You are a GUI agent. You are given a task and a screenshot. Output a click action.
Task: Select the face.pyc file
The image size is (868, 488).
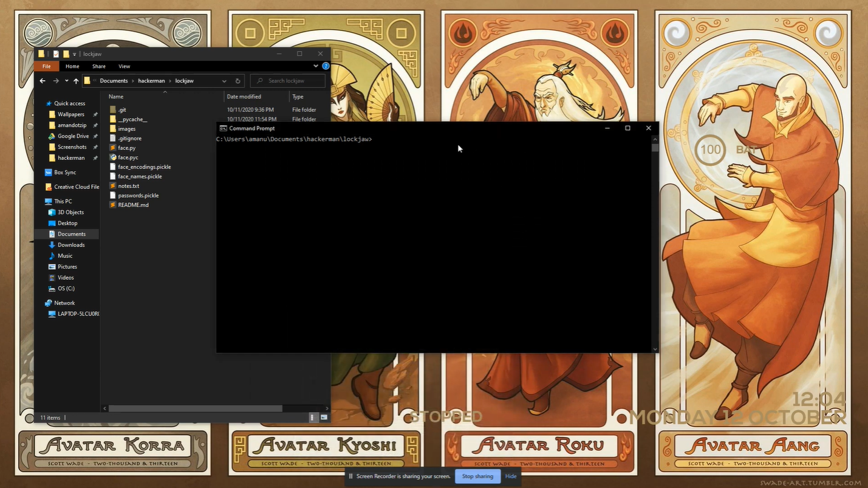pos(128,157)
